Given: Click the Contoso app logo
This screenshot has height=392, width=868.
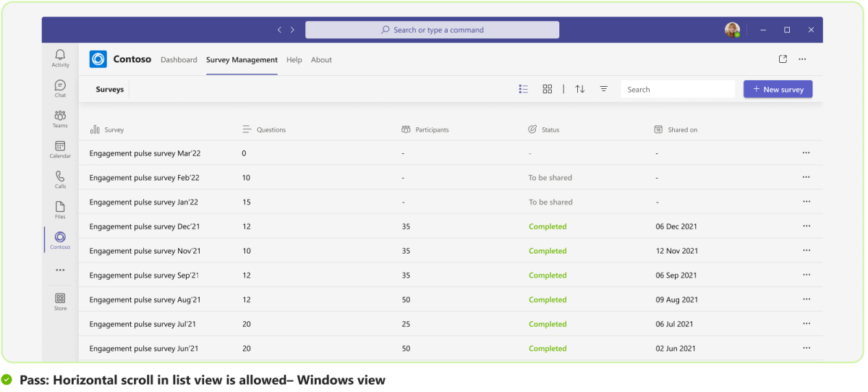Looking at the screenshot, I should pyautogui.click(x=98, y=59).
